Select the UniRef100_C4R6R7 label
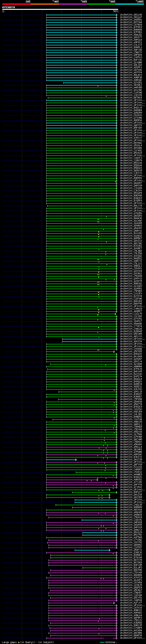The image size is (146, 644). click(131, 469)
